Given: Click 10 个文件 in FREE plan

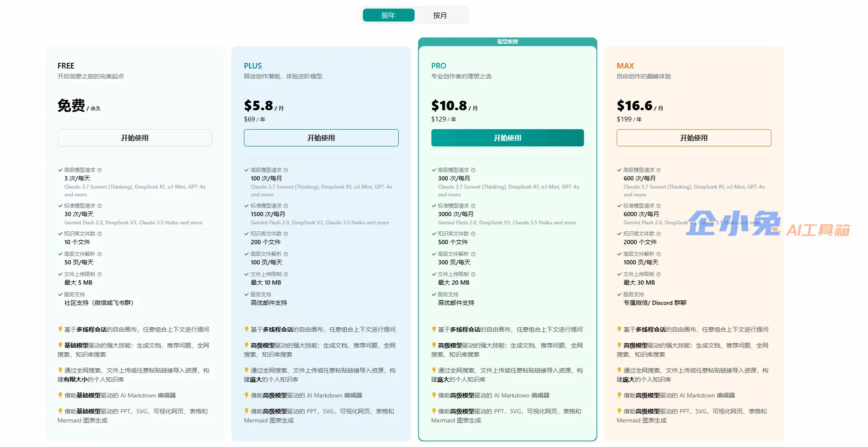Looking at the screenshot, I should click(x=77, y=242).
